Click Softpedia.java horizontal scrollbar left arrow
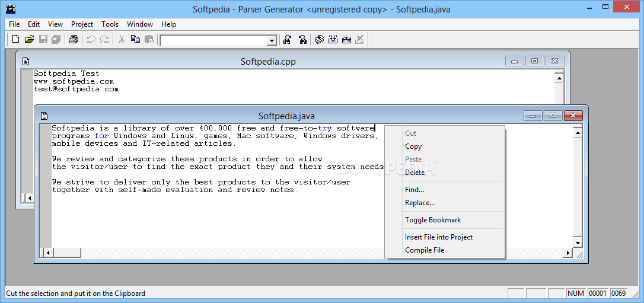Image resolution: width=644 pixels, height=303 pixels. [x=47, y=253]
